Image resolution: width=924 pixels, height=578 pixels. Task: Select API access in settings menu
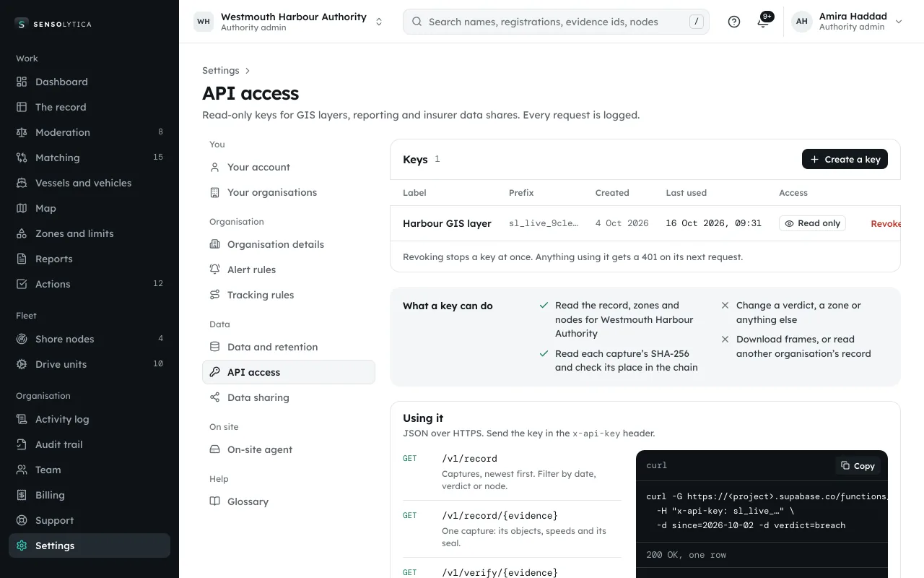(289, 372)
